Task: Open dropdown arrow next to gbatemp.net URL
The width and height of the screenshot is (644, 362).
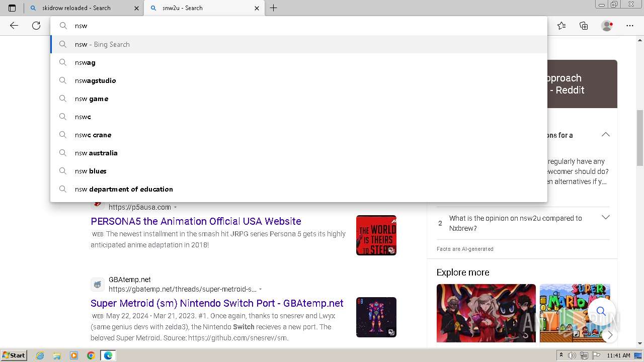Action: [x=260, y=289]
